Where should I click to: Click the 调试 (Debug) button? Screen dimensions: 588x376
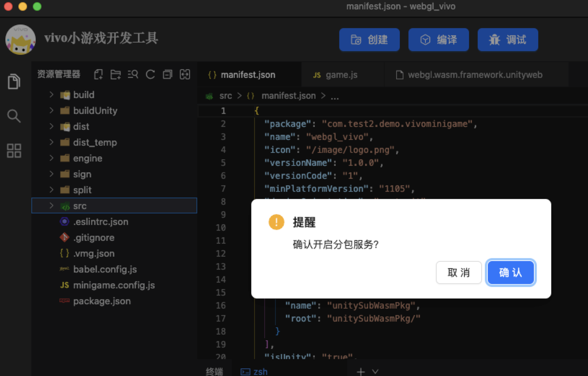tap(508, 40)
